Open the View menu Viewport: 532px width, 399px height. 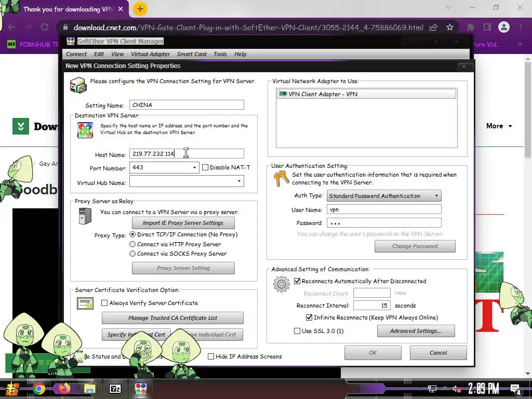click(x=117, y=54)
